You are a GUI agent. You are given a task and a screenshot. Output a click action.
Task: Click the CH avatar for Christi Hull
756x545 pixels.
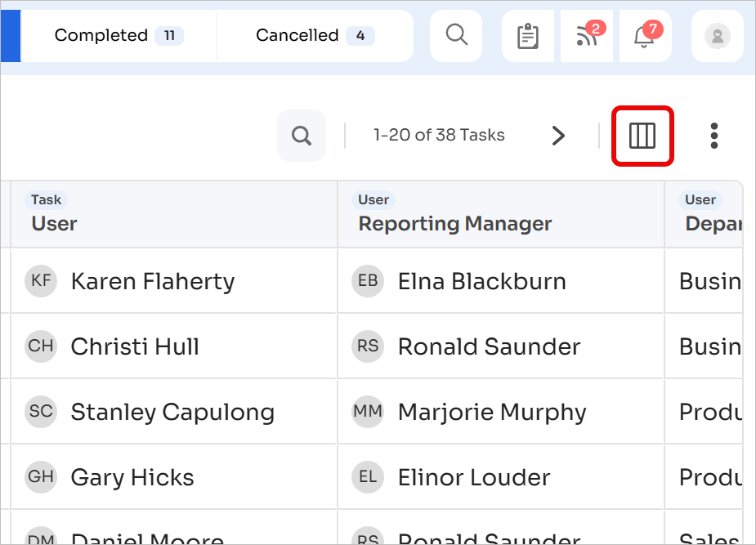pyautogui.click(x=41, y=346)
